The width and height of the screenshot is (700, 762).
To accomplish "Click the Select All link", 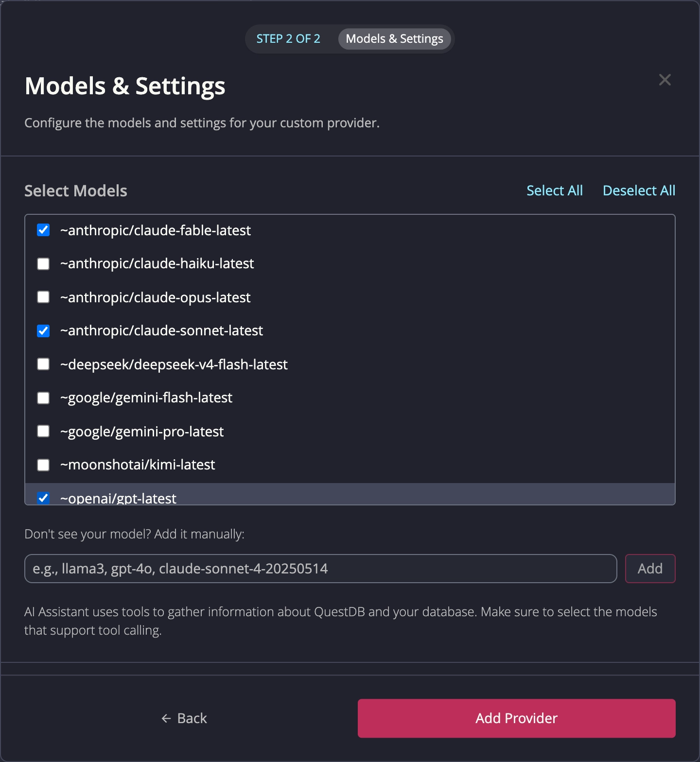I will [555, 190].
